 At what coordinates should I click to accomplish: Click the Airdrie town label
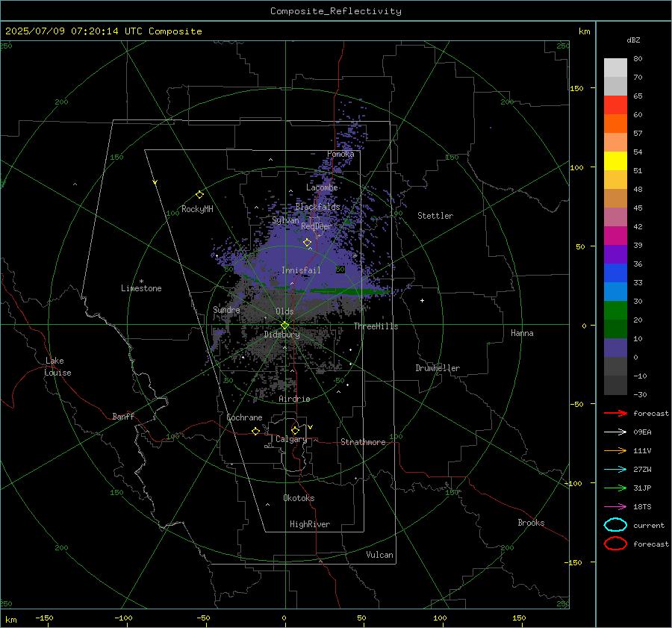coord(294,399)
